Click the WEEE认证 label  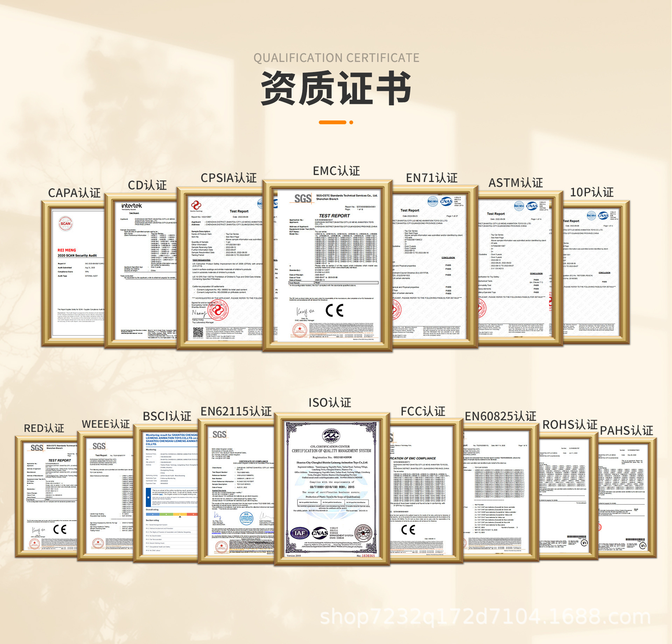[x=106, y=424]
